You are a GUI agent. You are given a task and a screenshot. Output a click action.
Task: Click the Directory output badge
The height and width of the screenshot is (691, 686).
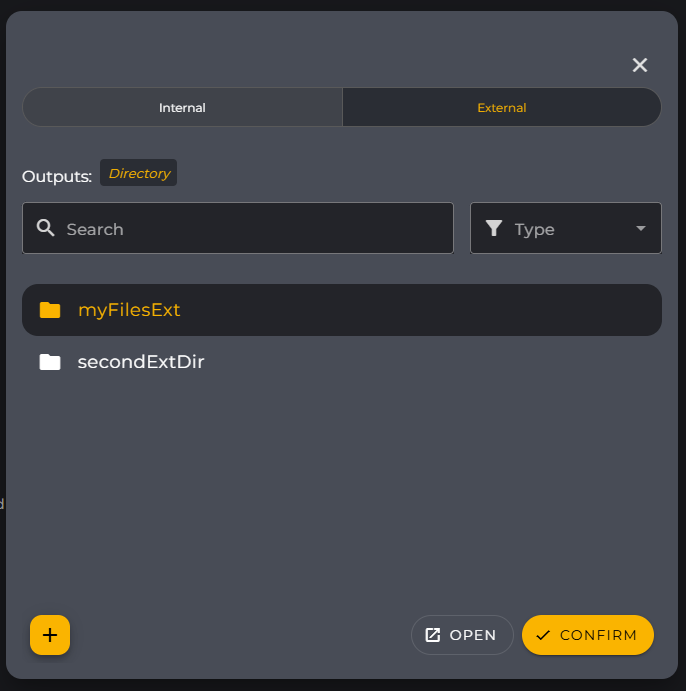[138, 173]
